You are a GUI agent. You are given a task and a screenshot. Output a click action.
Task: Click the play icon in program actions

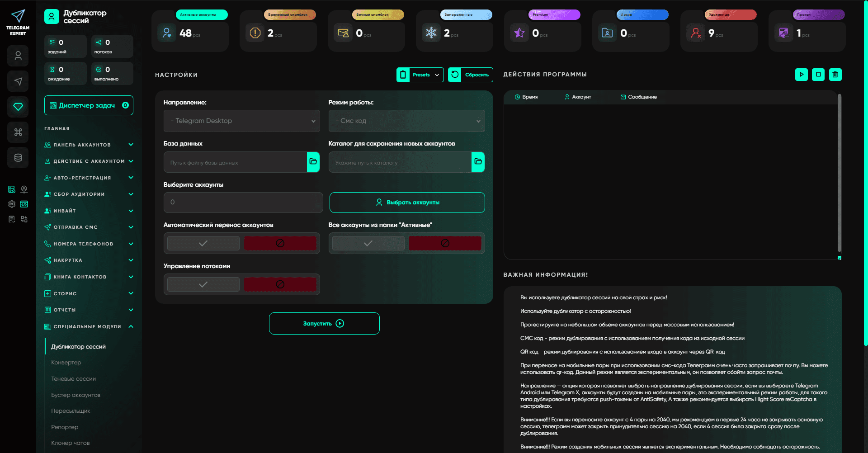coord(801,75)
